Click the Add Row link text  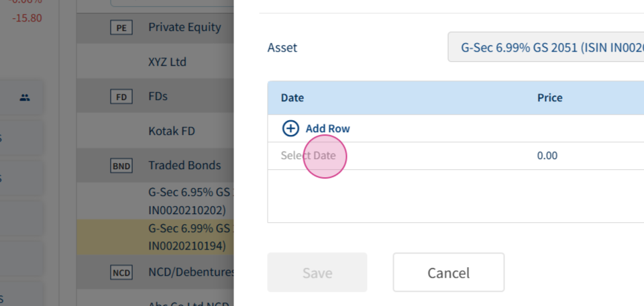pyautogui.click(x=328, y=129)
